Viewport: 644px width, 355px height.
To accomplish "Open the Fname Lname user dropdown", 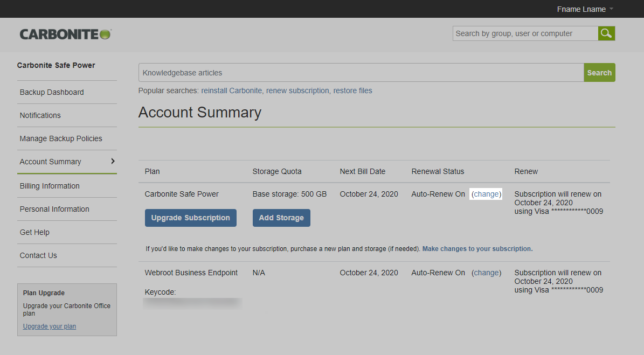I will click(x=585, y=9).
